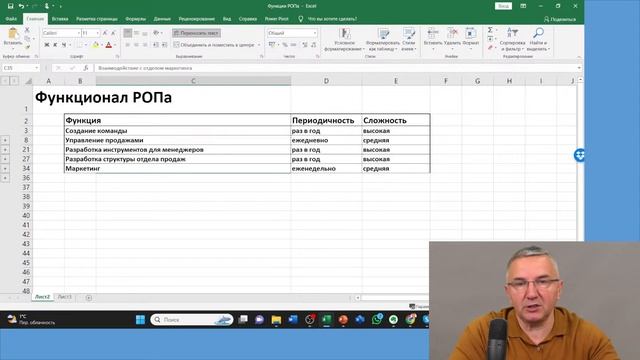Open the Review ribbon tab
The height and width of the screenshot is (360, 640).
point(196,19)
